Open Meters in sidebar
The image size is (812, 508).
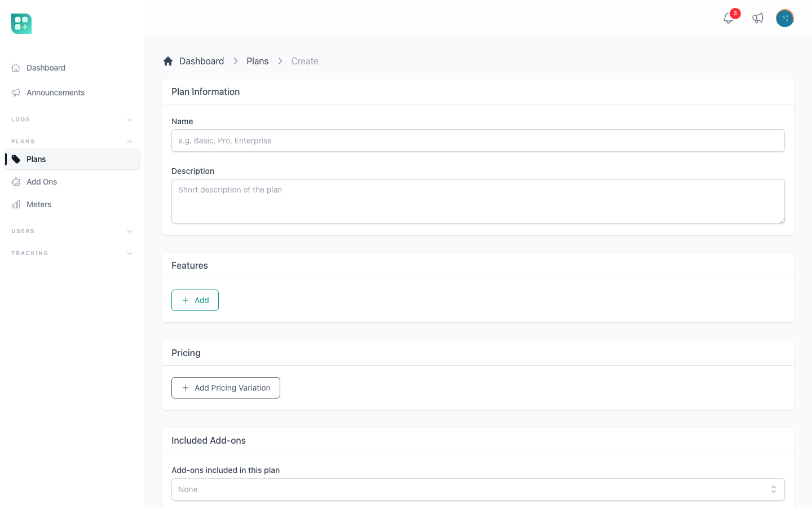(72, 204)
